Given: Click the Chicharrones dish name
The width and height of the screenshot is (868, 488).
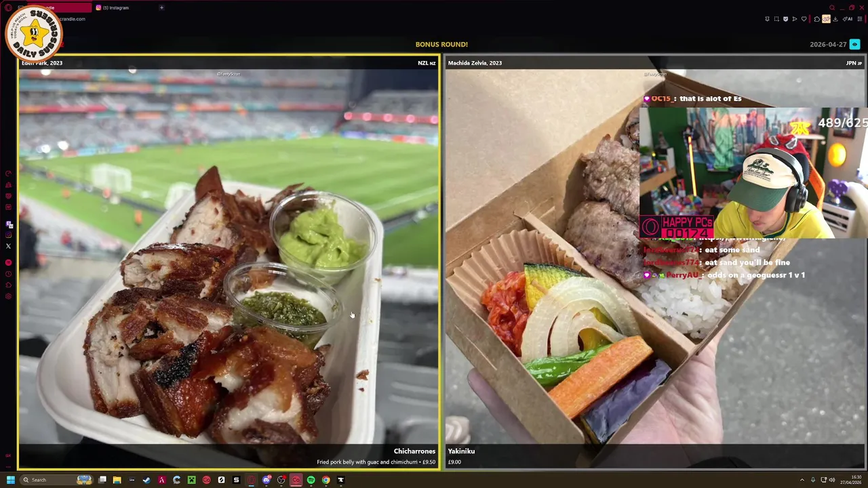Looking at the screenshot, I should coord(414,451).
